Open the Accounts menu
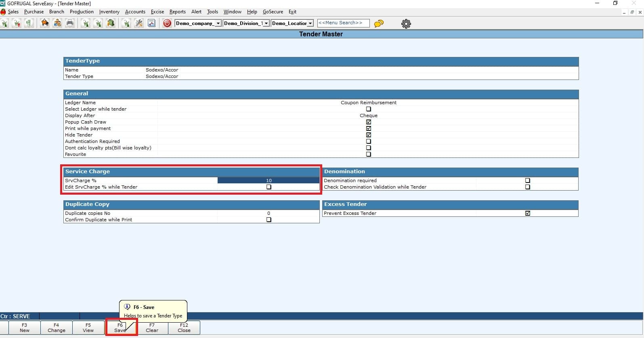The height and width of the screenshot is (338, 644). coord(135,12)
